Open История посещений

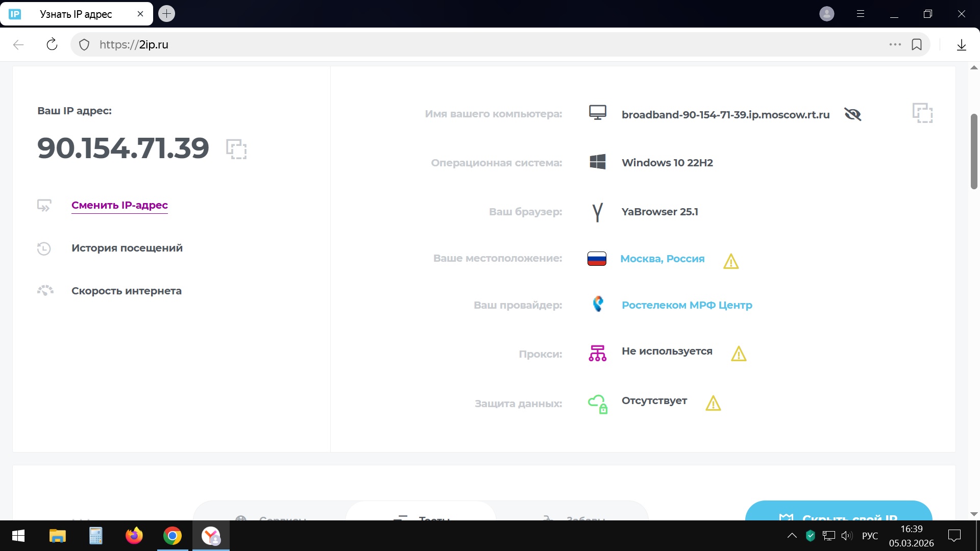tap(127, 248)
